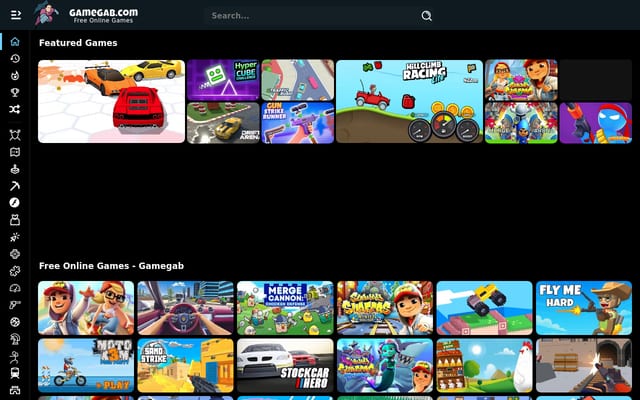
Task: Open the knight helmet strategy category icon
Action: 15,339
